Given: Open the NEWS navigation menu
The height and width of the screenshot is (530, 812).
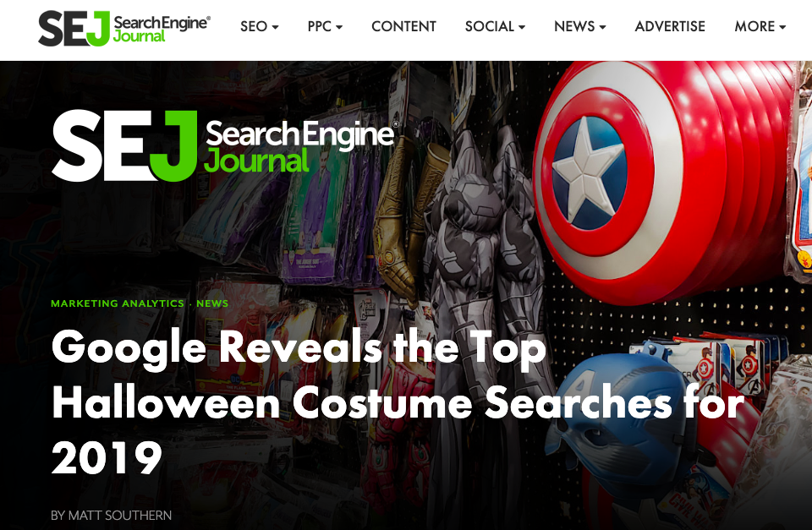Looking at the screenshot, I should pos(580,26).
